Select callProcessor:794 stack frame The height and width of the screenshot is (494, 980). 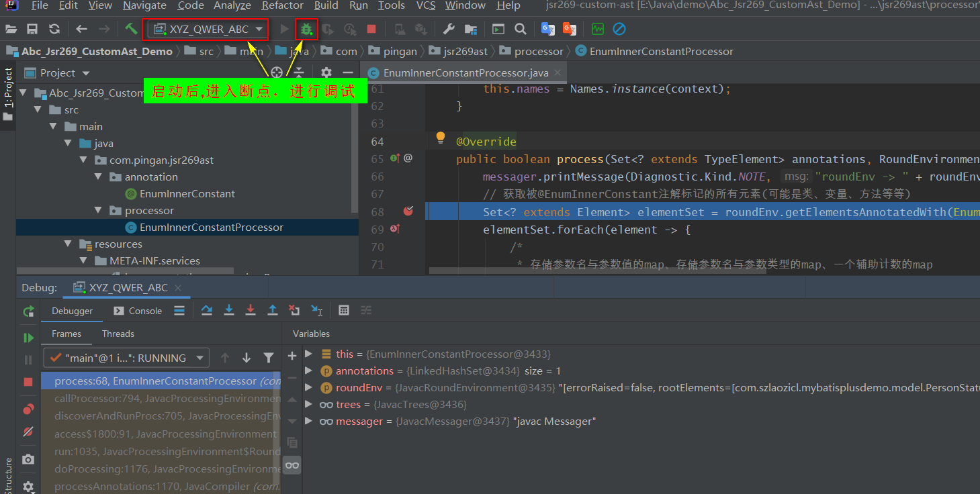[167, 398]
